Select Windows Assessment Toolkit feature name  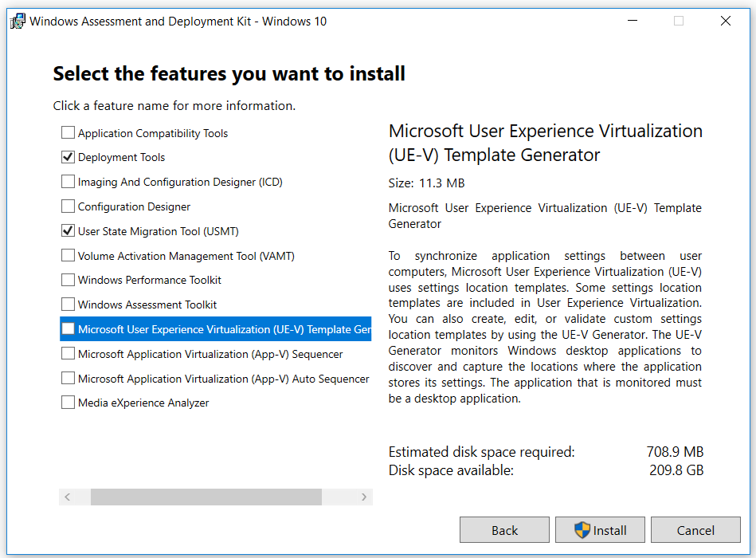click(x=147, y=305)
